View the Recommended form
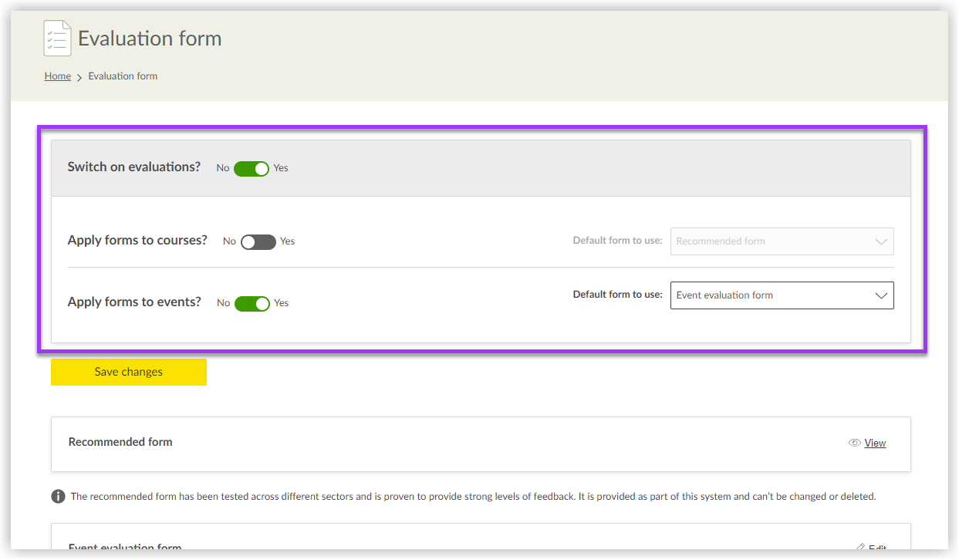The image size is (959, 560). 875,443
